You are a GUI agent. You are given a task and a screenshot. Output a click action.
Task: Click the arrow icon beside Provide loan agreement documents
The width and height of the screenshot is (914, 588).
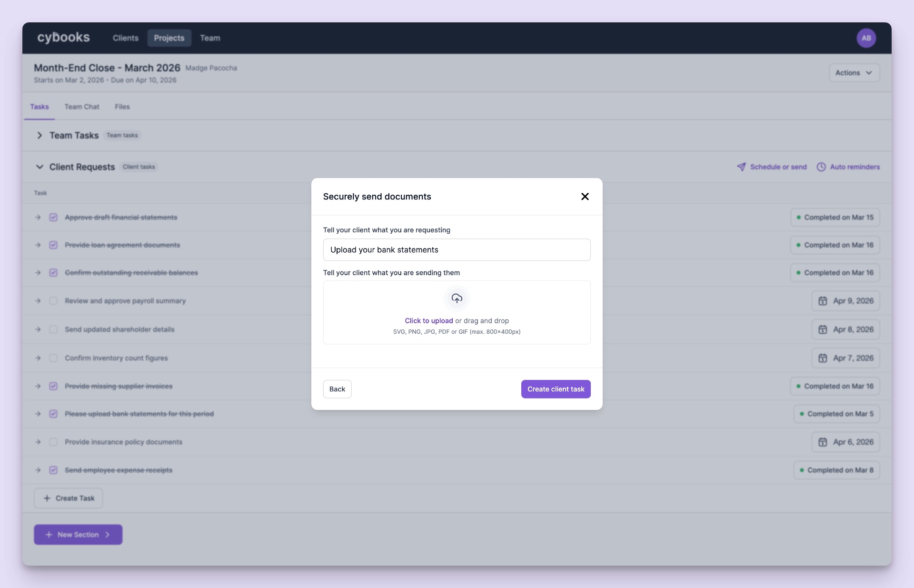tap(38, 245)
